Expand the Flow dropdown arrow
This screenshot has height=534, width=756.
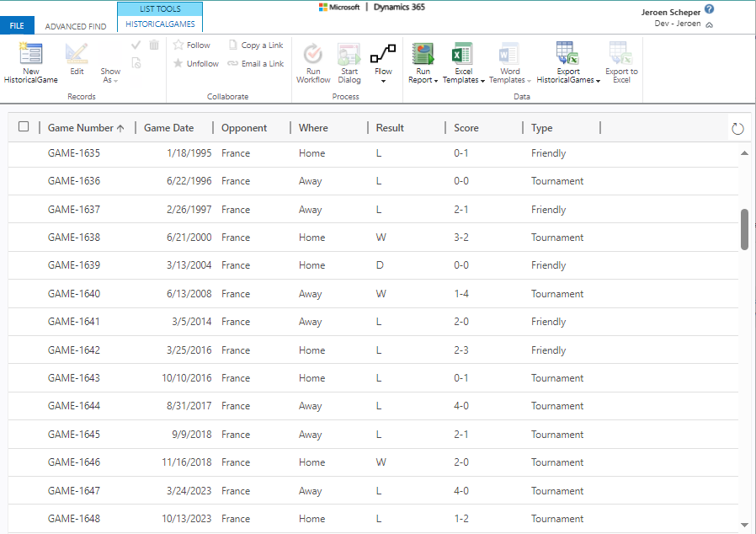tap(383, 81)
